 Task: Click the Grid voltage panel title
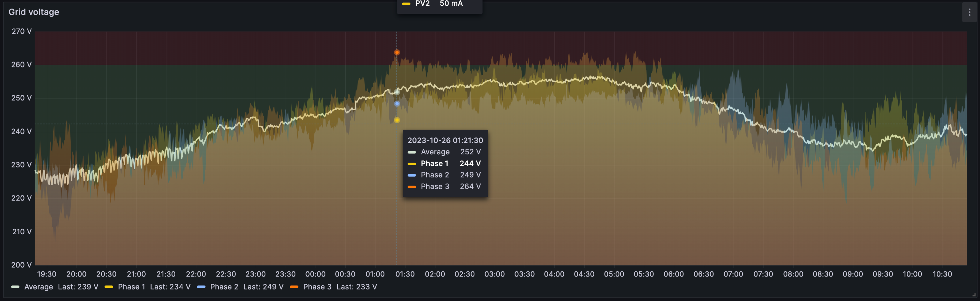34,12
